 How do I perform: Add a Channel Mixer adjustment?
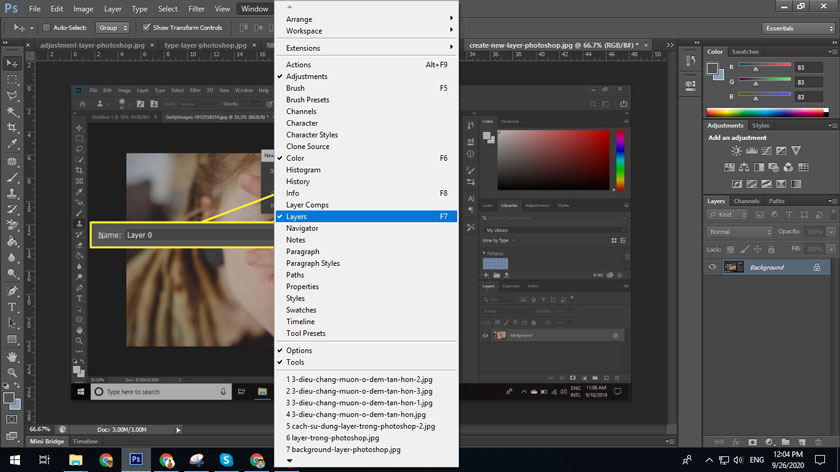pyautogui.click(x=788, y=167)
